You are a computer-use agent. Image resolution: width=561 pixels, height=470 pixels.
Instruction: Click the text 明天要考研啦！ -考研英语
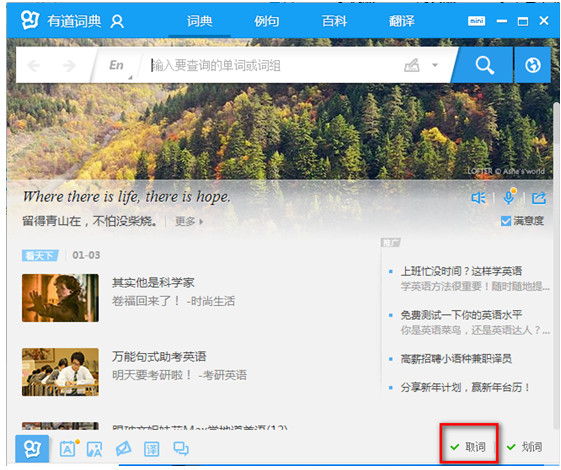click(x=180, y=375)
